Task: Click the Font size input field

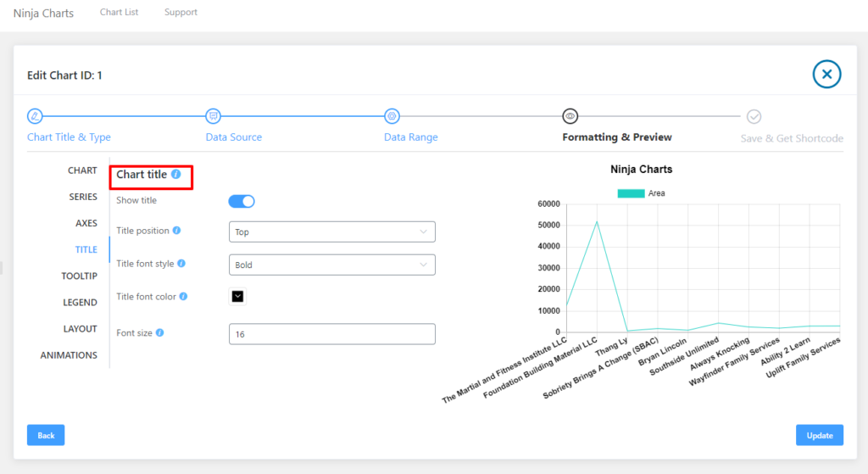Action: pyautogui.click(x=331, y=334)
